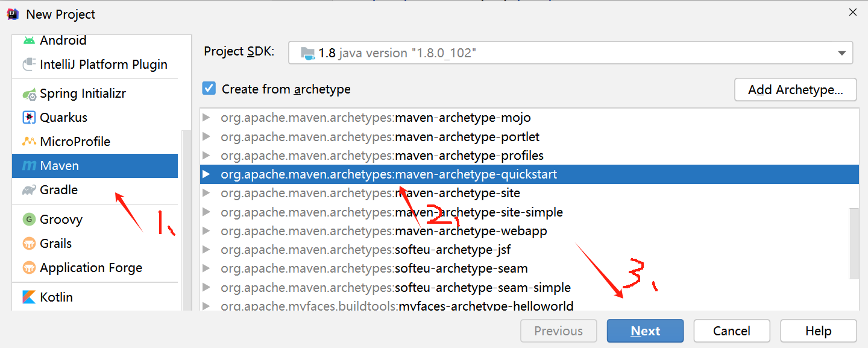Screen dimensions: 868x348
Task: Click the IntelliJ icon in title bar
Action: point(14,14)
